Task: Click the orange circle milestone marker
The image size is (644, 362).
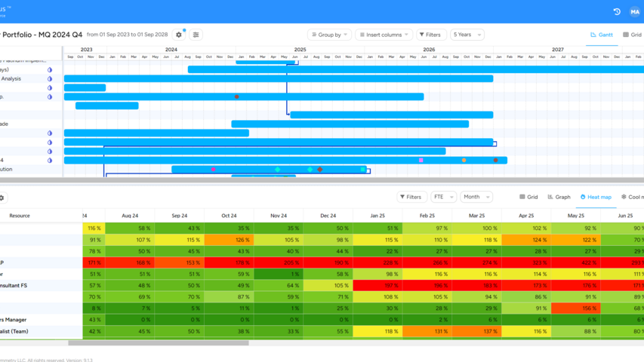Action: pos(464,160)
